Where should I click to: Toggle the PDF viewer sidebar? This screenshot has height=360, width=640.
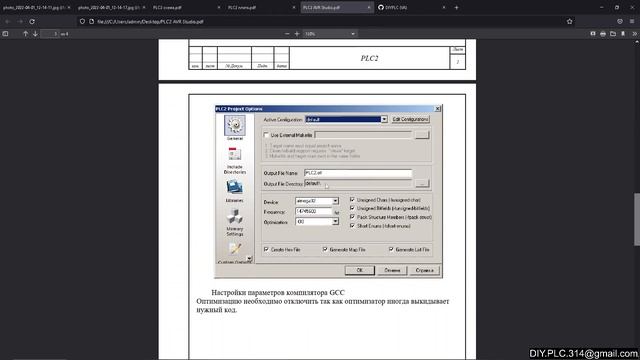(x=5, y=34)
